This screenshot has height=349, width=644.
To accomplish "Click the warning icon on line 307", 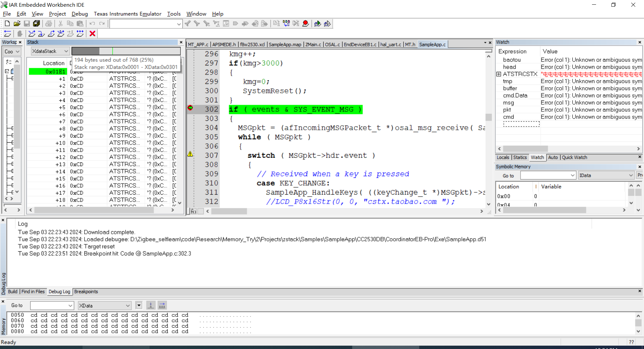I will (190, 154).
